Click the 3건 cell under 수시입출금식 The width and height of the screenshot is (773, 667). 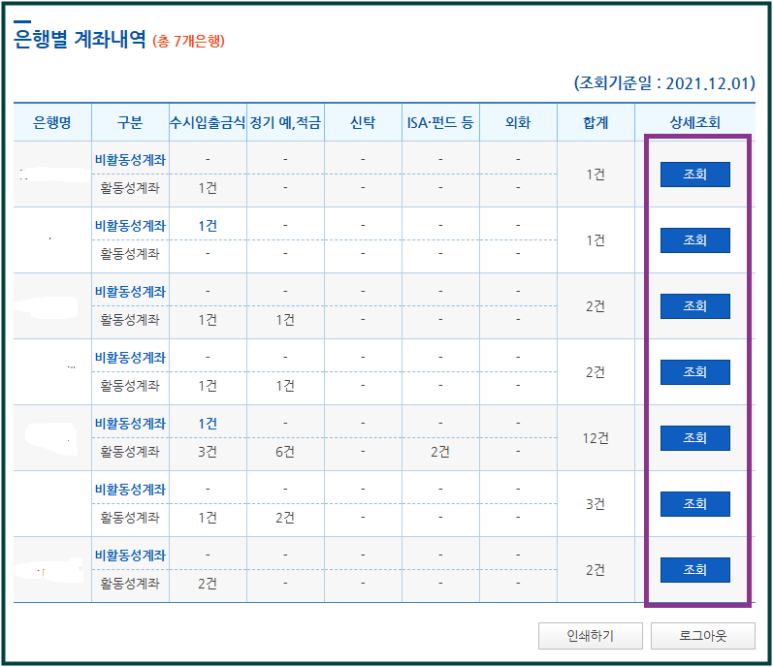click(208, 452)
